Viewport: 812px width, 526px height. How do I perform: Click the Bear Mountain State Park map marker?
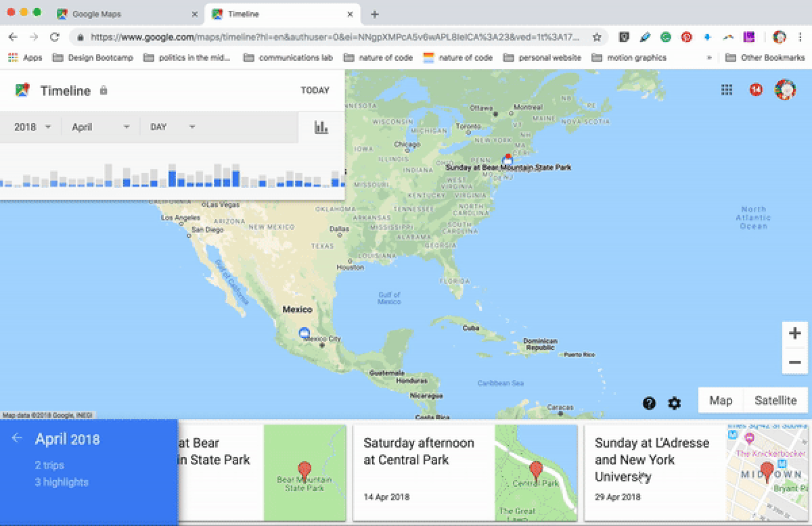507,160
